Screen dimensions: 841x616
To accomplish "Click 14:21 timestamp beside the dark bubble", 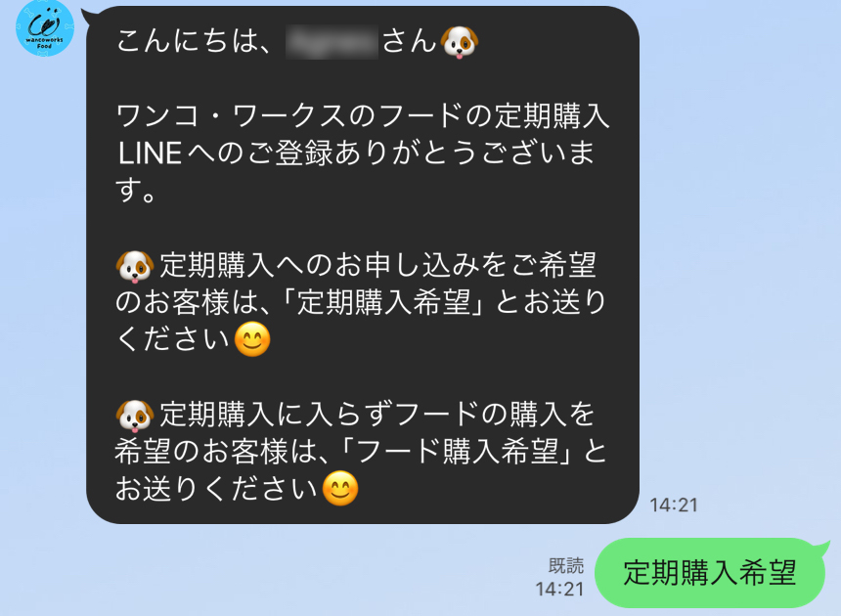I will click(674, 506).
